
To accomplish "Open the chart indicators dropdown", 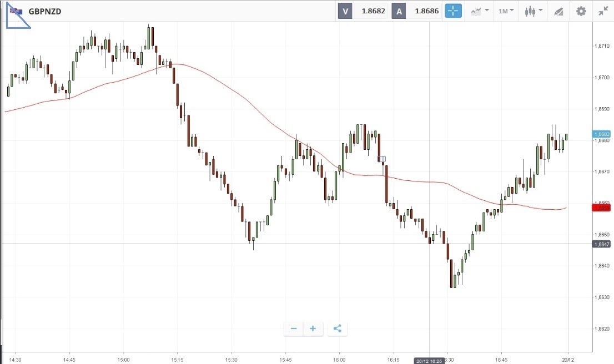I will click(x=479, y=11).
